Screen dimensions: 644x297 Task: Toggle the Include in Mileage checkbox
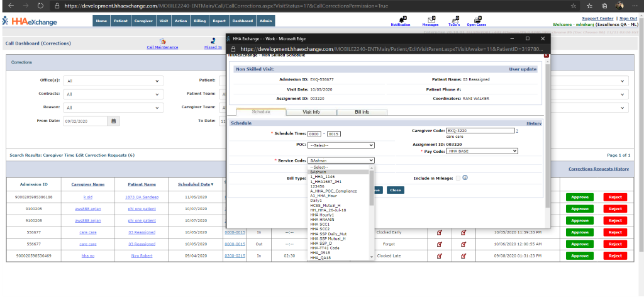tap(457, 178)
